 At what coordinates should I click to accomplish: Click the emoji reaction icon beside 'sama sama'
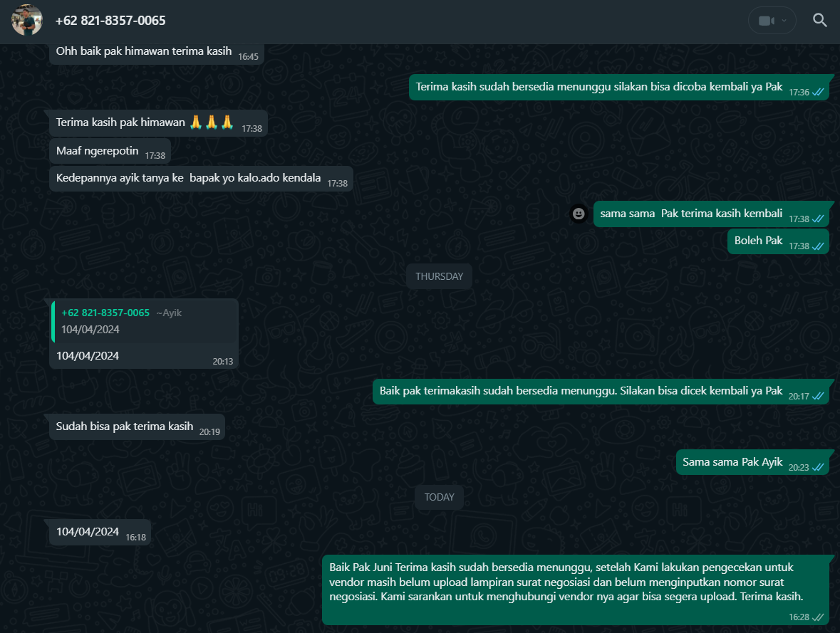pos(579,214)
